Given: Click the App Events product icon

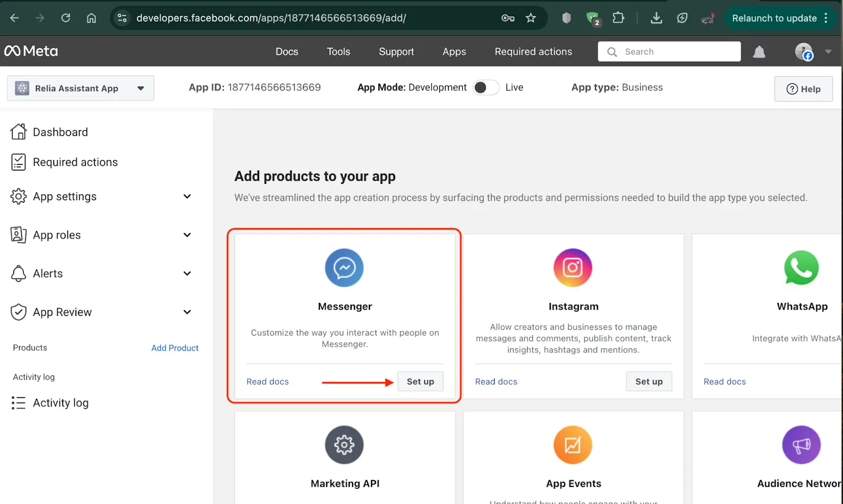Looking at the screenshot, I should [x=573, y=445].
